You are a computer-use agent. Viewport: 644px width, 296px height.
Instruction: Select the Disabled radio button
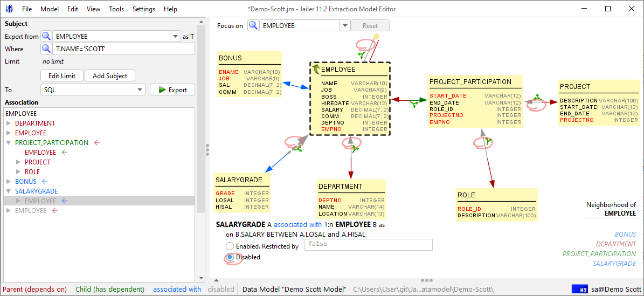230,257
